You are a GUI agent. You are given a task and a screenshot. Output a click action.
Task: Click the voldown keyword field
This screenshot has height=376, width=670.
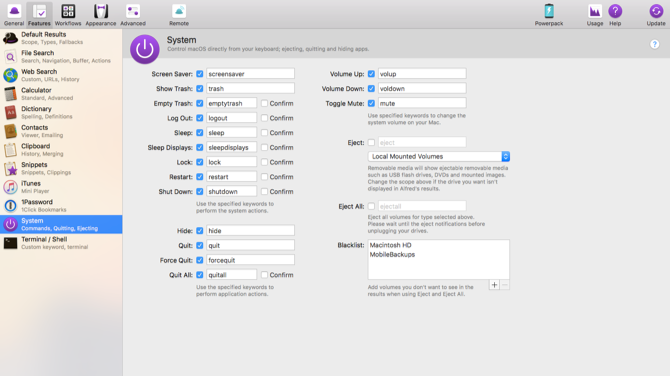(422, 88)
